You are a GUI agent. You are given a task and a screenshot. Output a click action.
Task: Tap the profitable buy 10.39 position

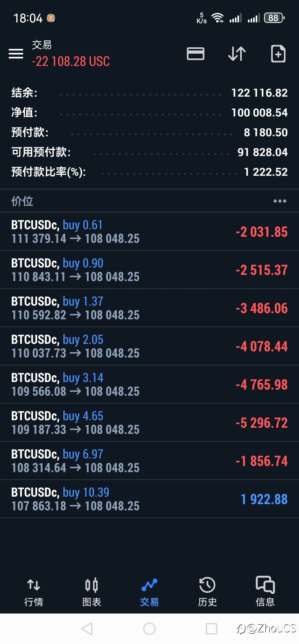click(149, 499)
